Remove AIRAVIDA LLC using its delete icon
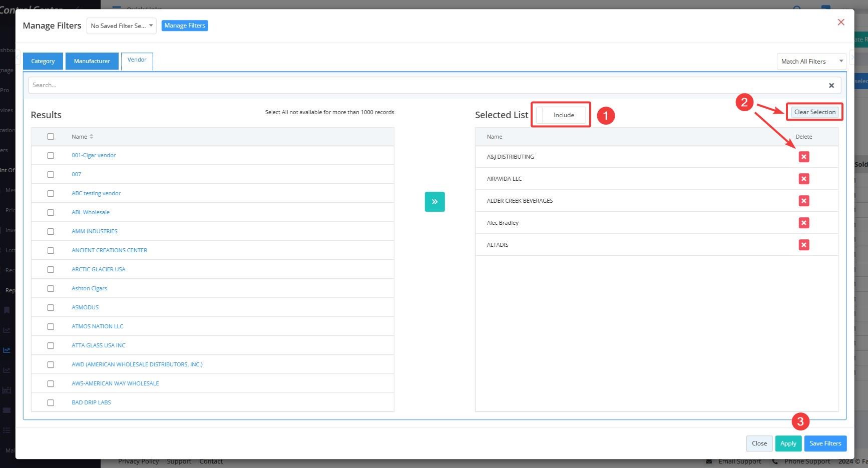Viewport: 868px width, 468px height. [x=803, y=179]
